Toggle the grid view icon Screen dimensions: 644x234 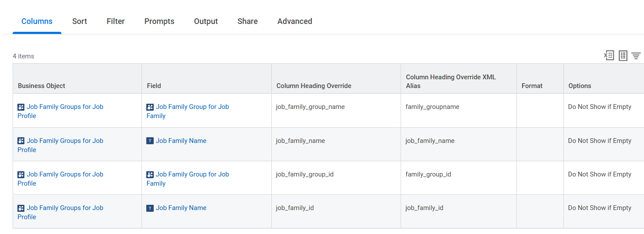click(x=623, y=56)
